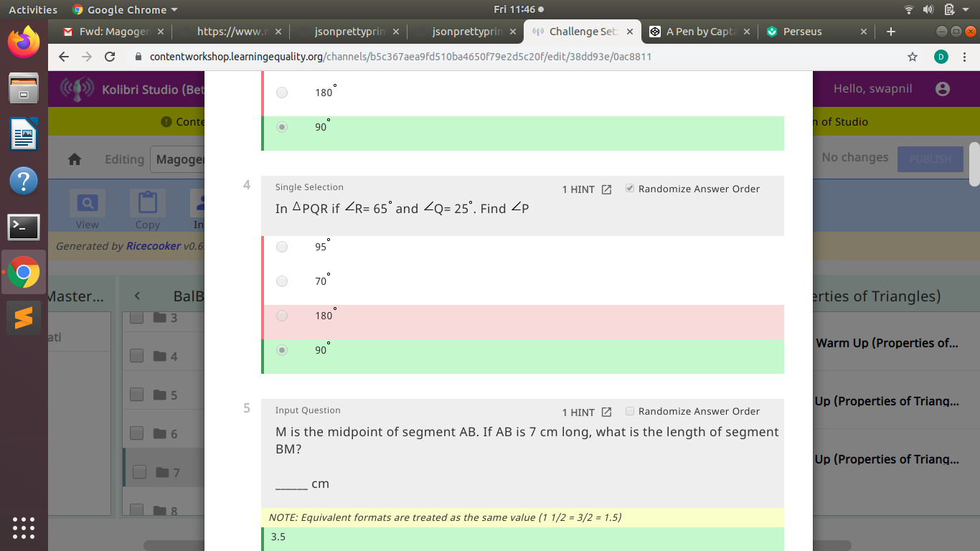Open Chrome's three-dot menu

click(965, 56)
